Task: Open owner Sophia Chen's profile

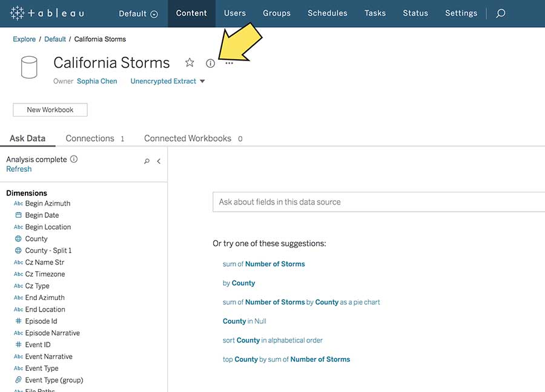Action: point(97,81)
